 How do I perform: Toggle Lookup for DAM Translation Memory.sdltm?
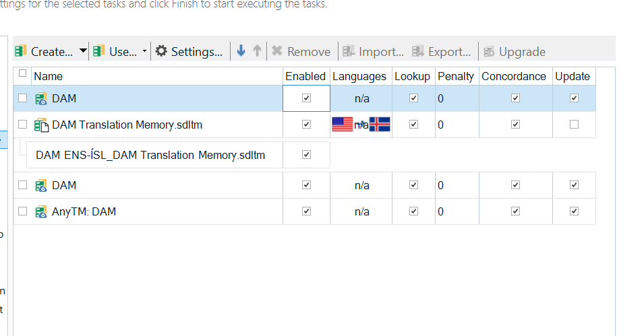pos(413,125)
